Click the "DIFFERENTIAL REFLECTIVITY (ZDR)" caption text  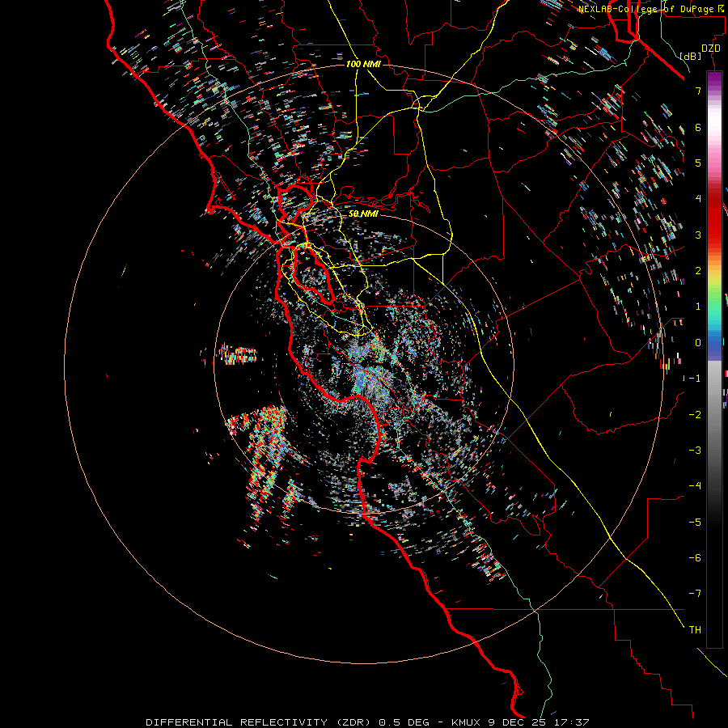tap(258, 722)
